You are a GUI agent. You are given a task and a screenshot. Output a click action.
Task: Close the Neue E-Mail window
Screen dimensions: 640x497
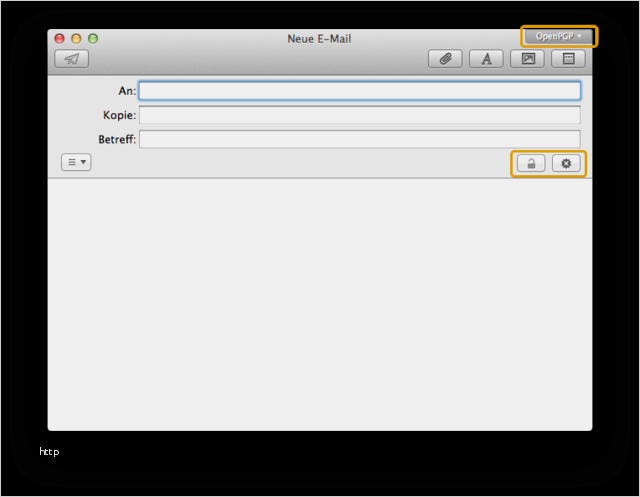(60, 38)
